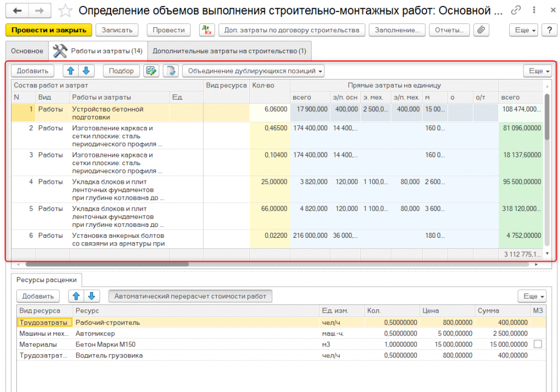Tick the МЗ checkbox for Бетон Марки М150

tap(538, 344)
